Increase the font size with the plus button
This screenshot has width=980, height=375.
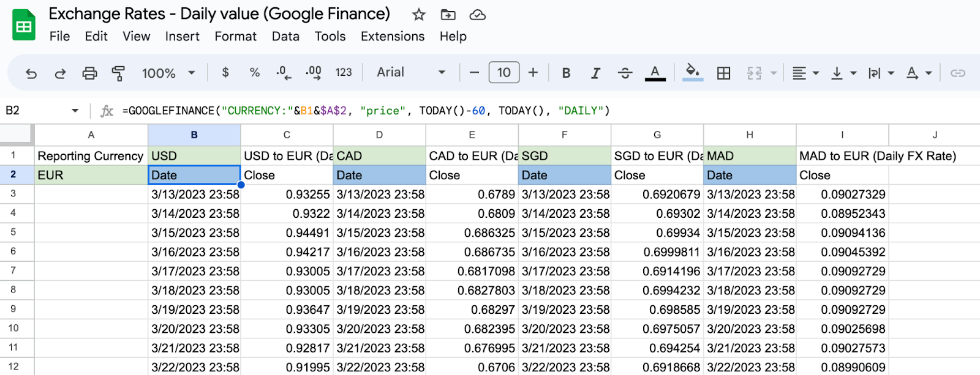(x=533, y=73)
